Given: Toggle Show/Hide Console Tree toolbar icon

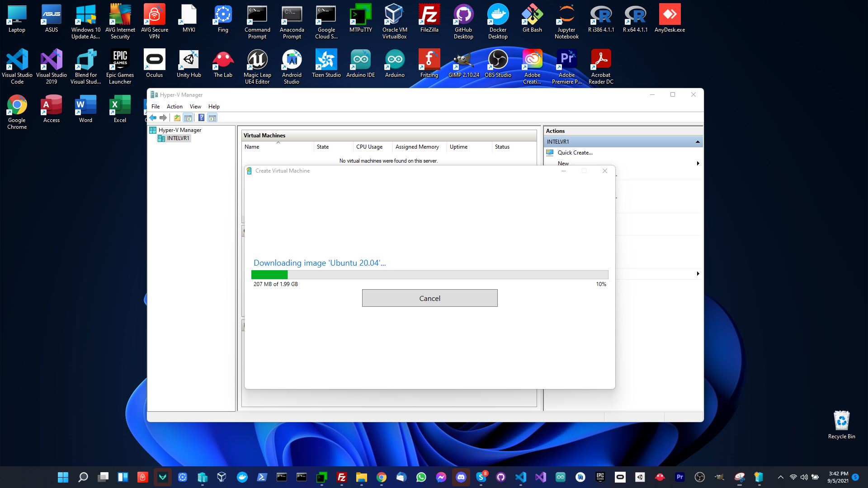Looking at the screenshot, I should click(x=188, y=118).
